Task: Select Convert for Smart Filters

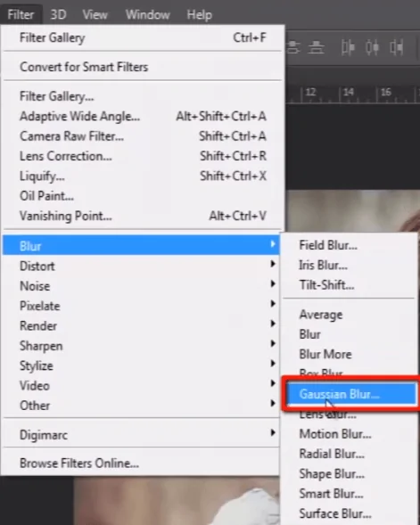Action: [x=143, y=67]
